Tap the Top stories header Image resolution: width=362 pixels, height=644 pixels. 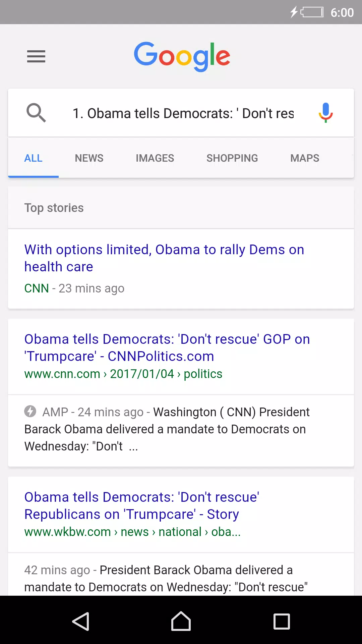(54, 208)
